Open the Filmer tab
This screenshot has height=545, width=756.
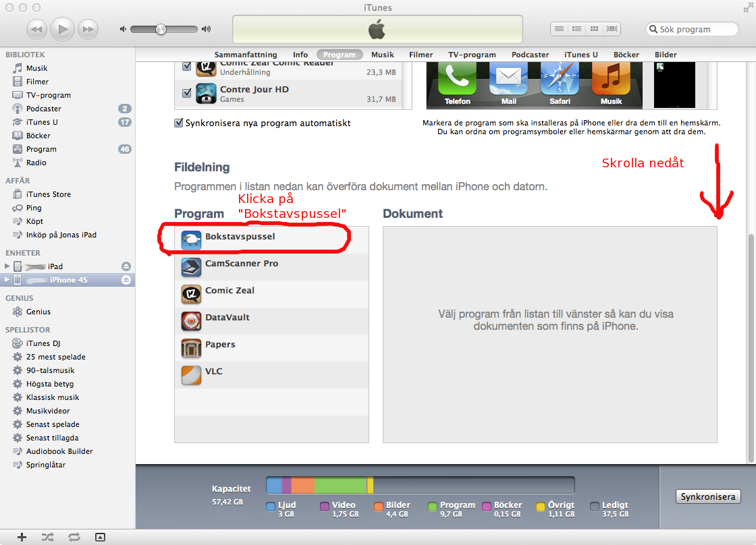(x=421, y=55)
